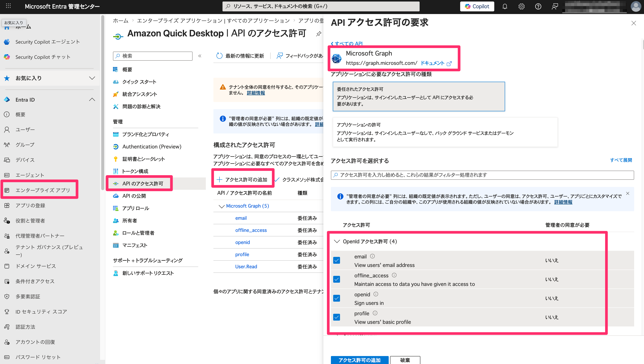The width and height of the screenshot is (644, 364).
Task: Open the help question mark icon
Action: click(538, 6)
